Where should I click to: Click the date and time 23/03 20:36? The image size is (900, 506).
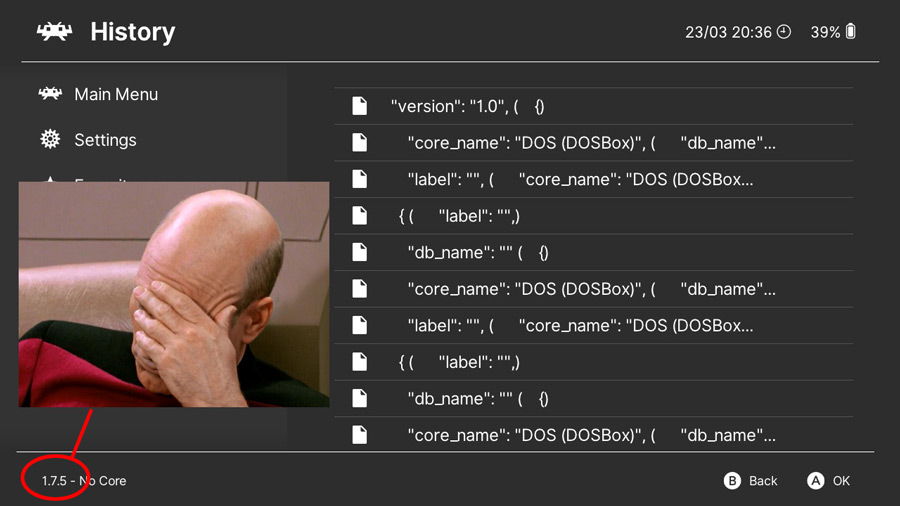pos(728,32)
